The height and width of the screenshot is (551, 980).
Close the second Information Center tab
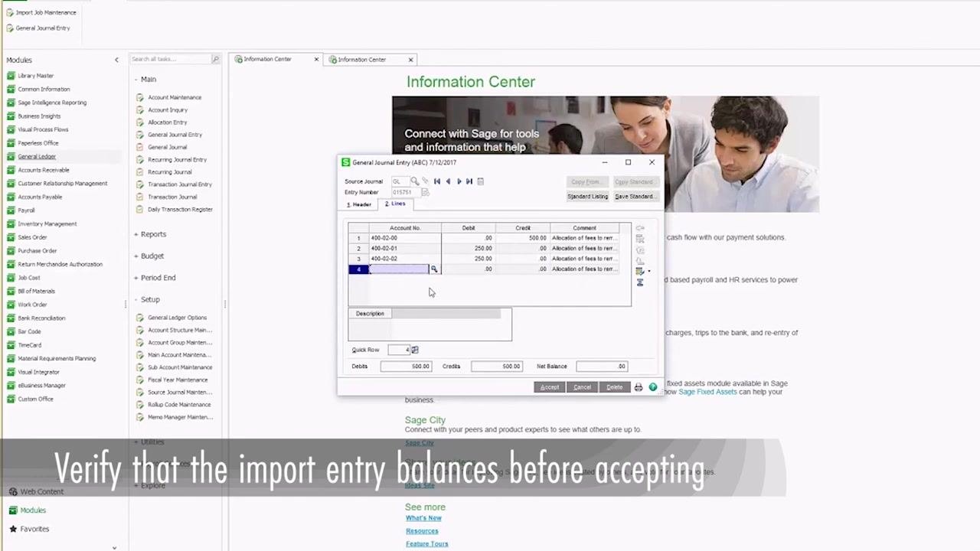(410, 60)
